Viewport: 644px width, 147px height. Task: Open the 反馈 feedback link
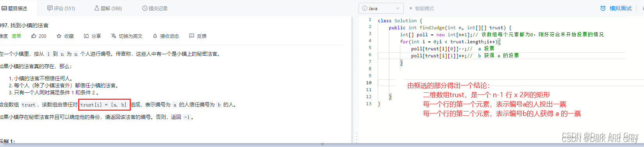pyautogui.click(x=202, y=36)
